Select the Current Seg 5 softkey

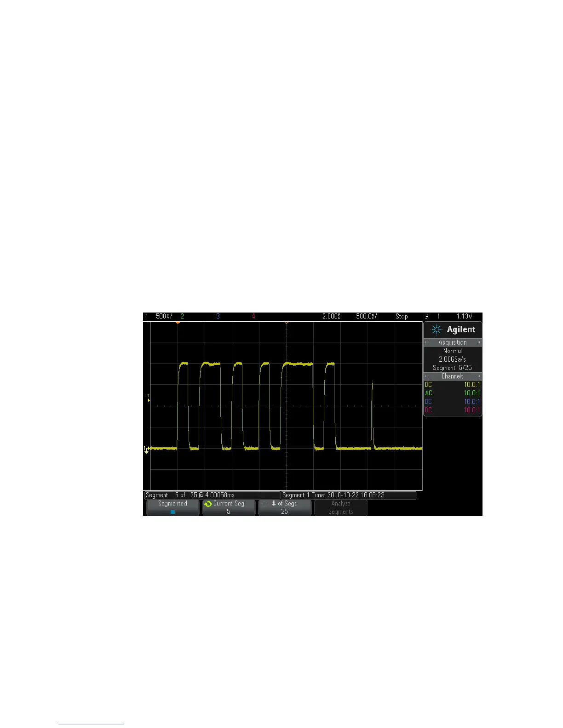coord(229,507)
